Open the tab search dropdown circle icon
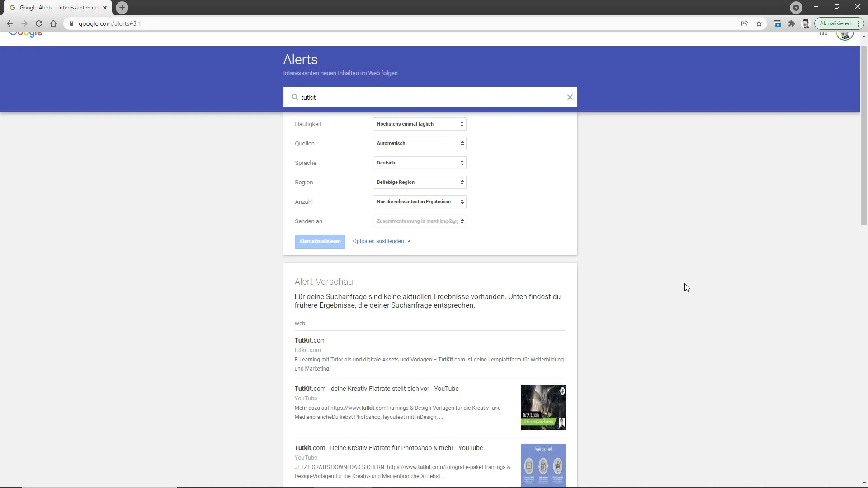 click(x=796, y=8)
